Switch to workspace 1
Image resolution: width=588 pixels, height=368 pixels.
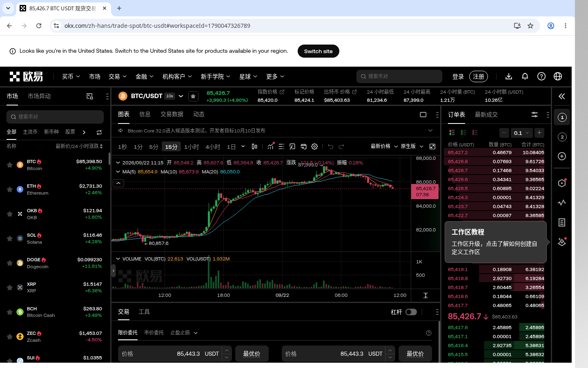[562, 117]
